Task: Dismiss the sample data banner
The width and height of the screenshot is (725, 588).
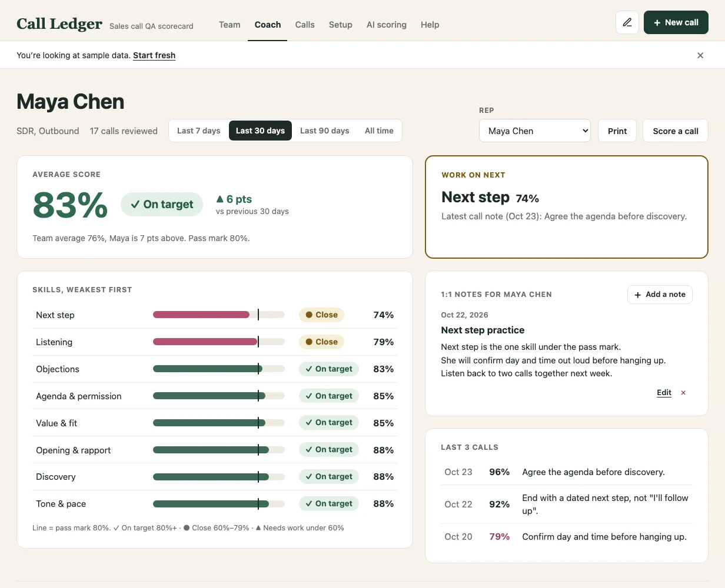Action: click(700, 55)
